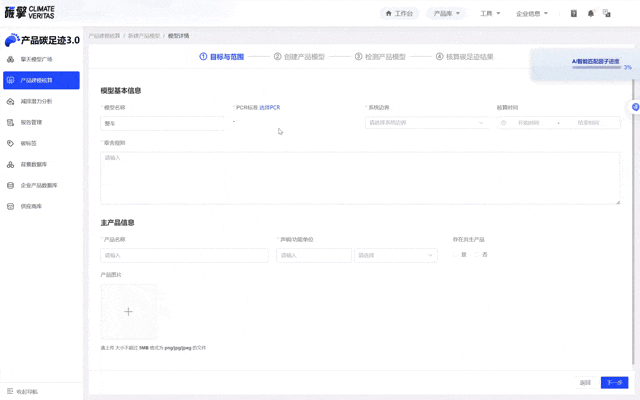
Task: Expand the 系统边界 dropdown
Action: [x=426, y=123]
